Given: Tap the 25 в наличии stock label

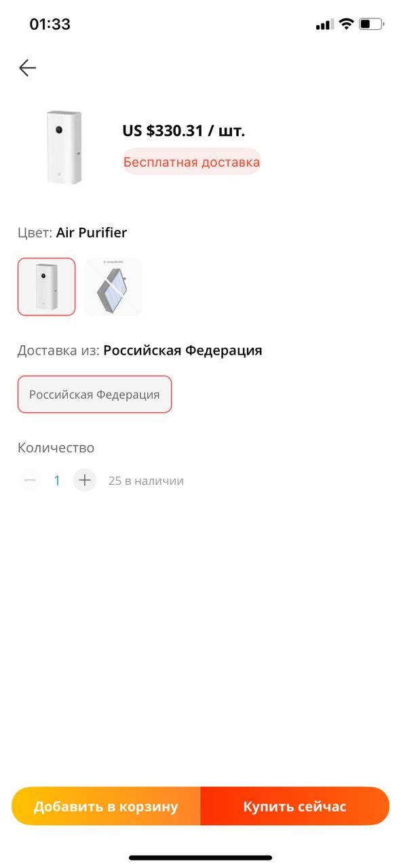Looking at the screenshot, I should [146, 481].
